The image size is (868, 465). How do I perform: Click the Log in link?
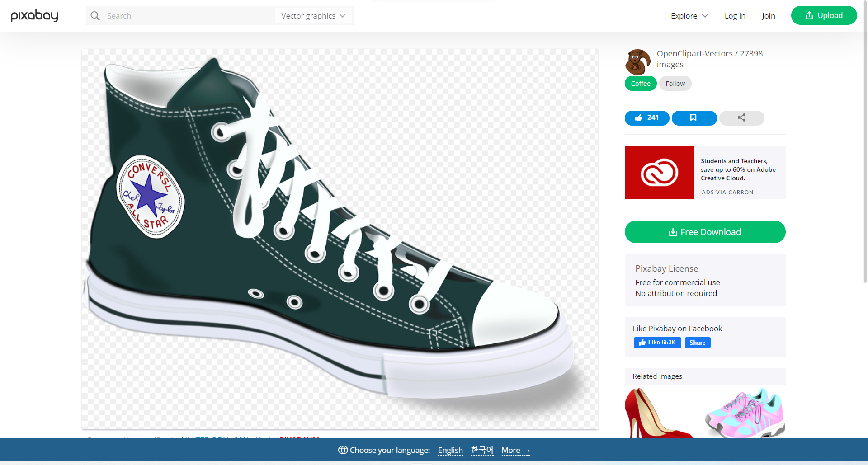click(x=735, y=16)
